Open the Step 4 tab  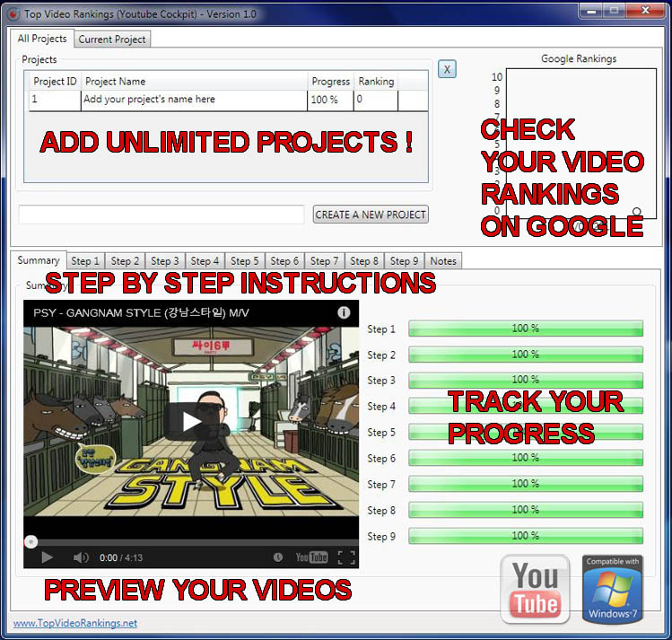point(205,261)
